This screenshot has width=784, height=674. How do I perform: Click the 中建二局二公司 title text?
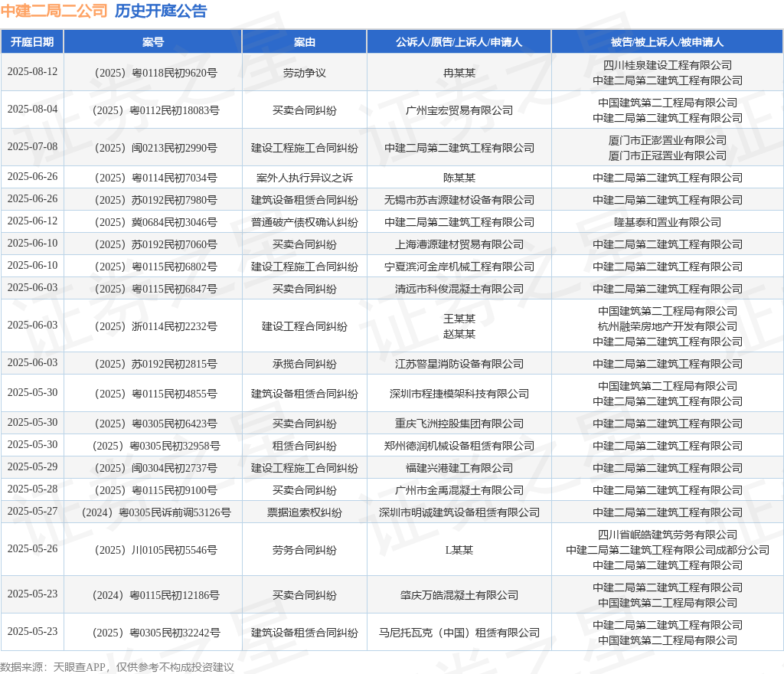[x=54, y=11]
